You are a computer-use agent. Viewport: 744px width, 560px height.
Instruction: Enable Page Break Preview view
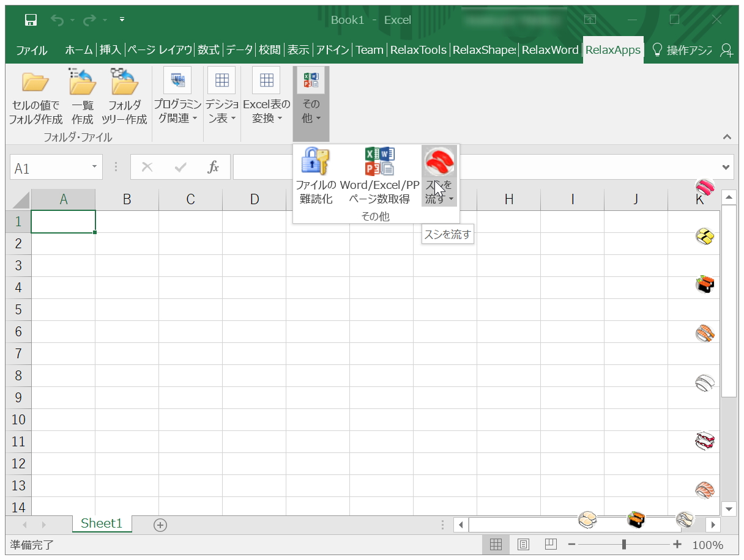pos(550,544)
